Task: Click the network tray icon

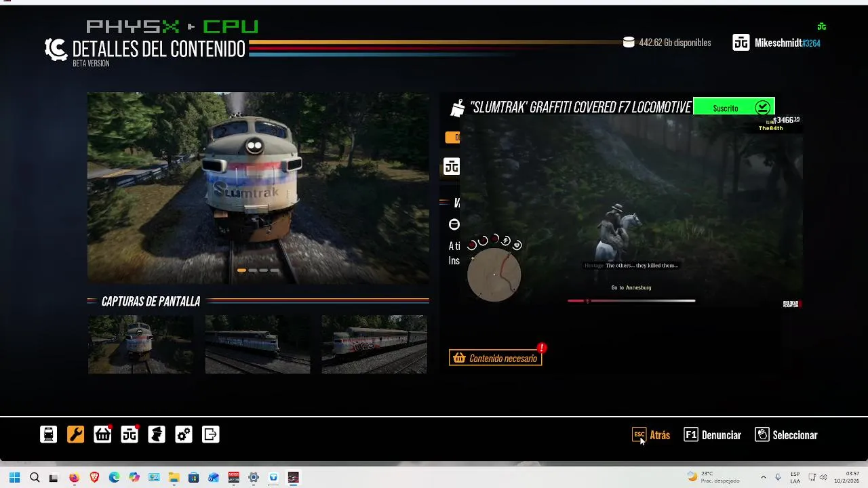Action: point(812,477)
